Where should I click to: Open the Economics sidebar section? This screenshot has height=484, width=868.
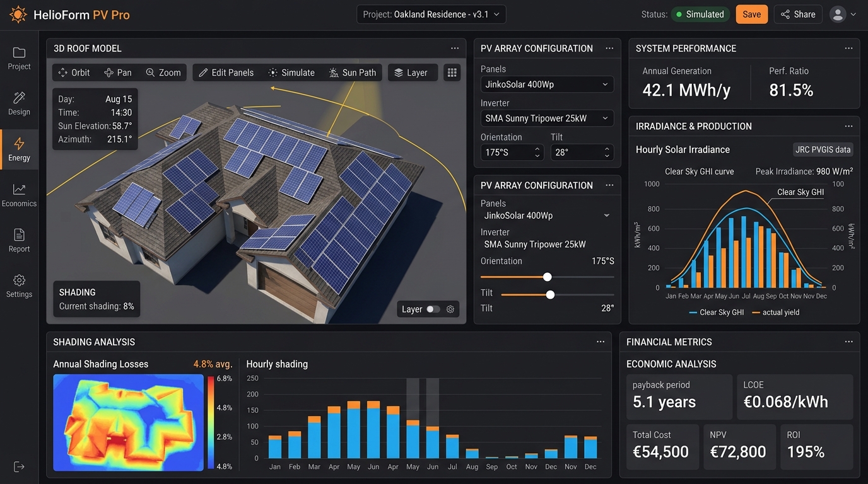(19, 195)
